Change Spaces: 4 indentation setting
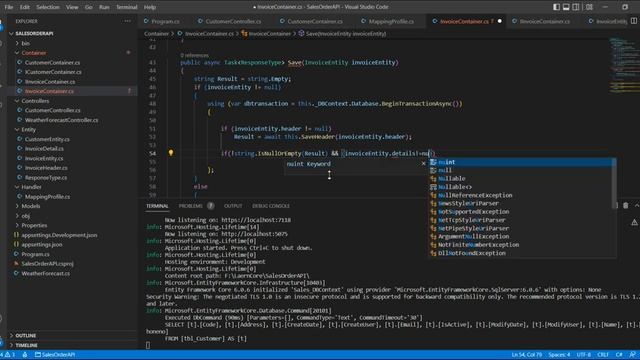The width and height of the screenshot is (640, 360). pyautogui.click(x=559, y=355)
